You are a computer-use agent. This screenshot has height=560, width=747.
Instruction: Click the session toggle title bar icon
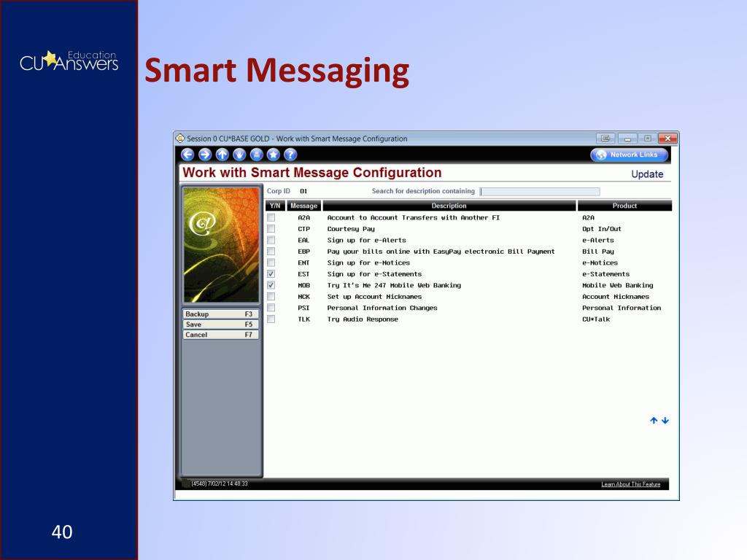coord(605,138)
